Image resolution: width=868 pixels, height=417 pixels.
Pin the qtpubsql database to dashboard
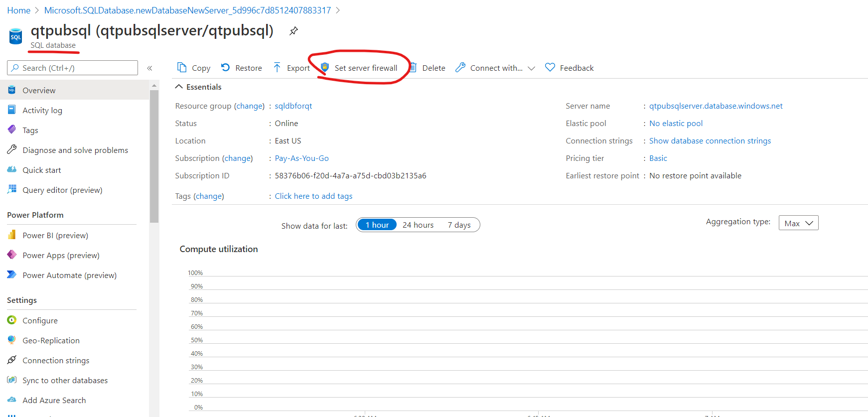(294, 31)
